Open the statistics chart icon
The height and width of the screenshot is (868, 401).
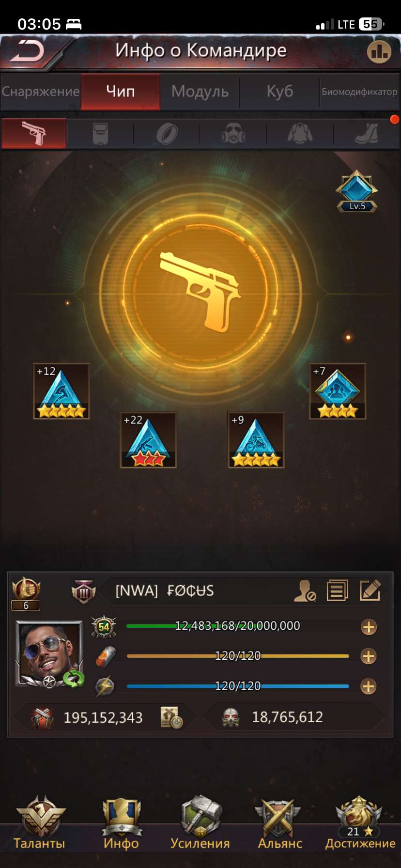tap(379, 51)
